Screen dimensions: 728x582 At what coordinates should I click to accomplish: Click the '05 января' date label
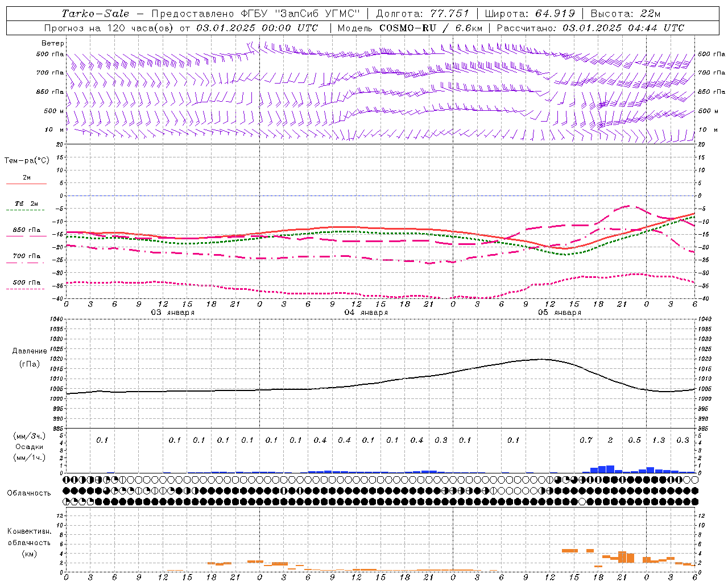560,313
